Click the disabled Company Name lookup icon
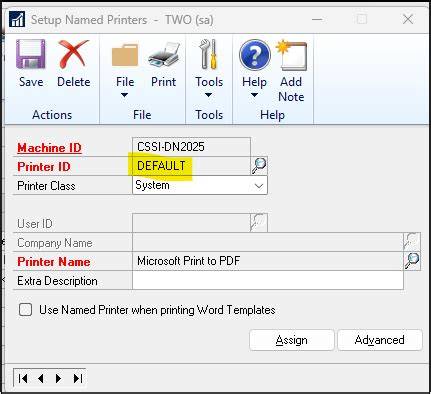 pos(412,242)
